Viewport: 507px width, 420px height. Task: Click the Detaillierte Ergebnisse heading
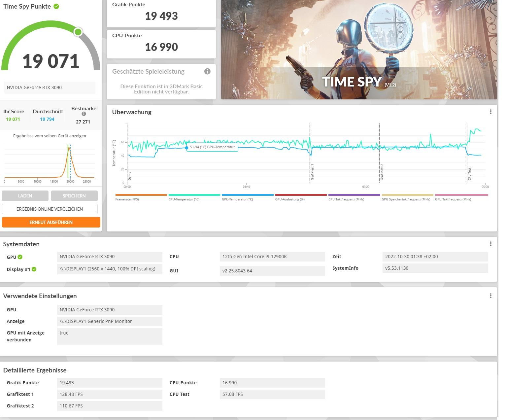[35, 370]
